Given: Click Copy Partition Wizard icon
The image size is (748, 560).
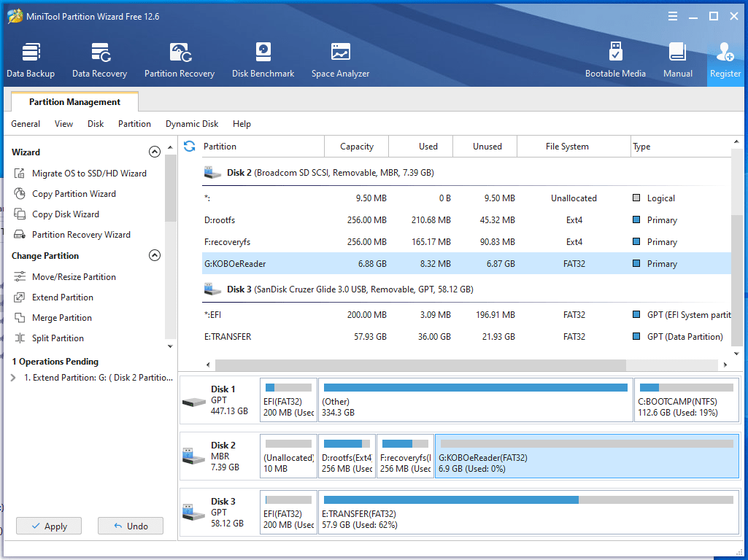Looking at the screenshot, I should 20,193.
